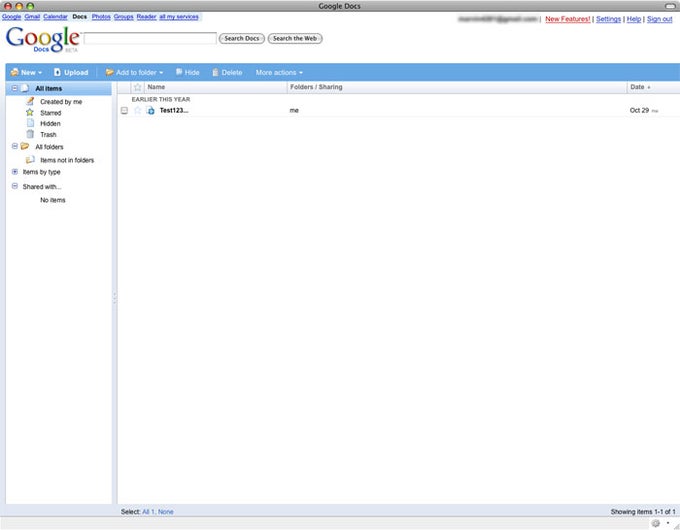Click the Hide flag icon in toolbar
Image resolution: width=680 pixels, height=530 pixels.
[x=179, y=72]
